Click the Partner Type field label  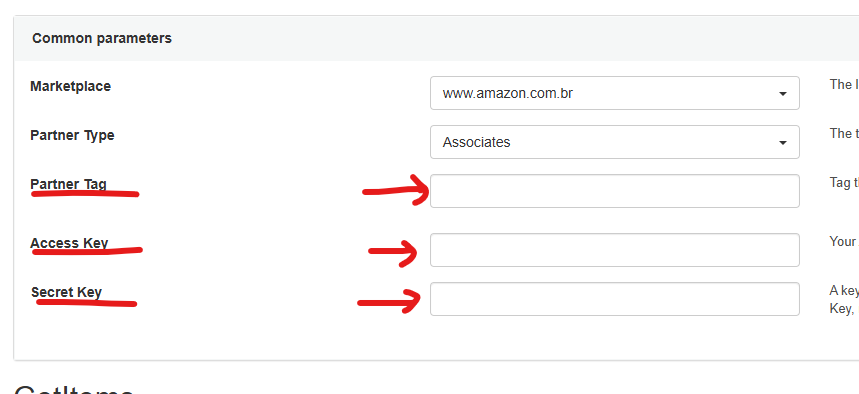click(72, 135)
